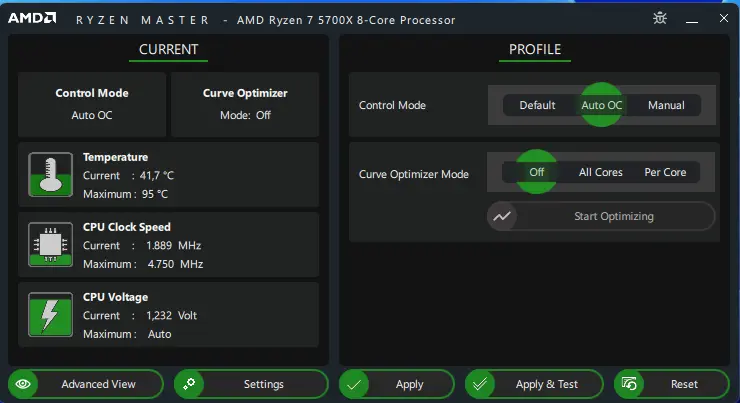Click current temperature value 41,7 °C
The height and width of the screenshot is (403, 740).
coord(157,176)
